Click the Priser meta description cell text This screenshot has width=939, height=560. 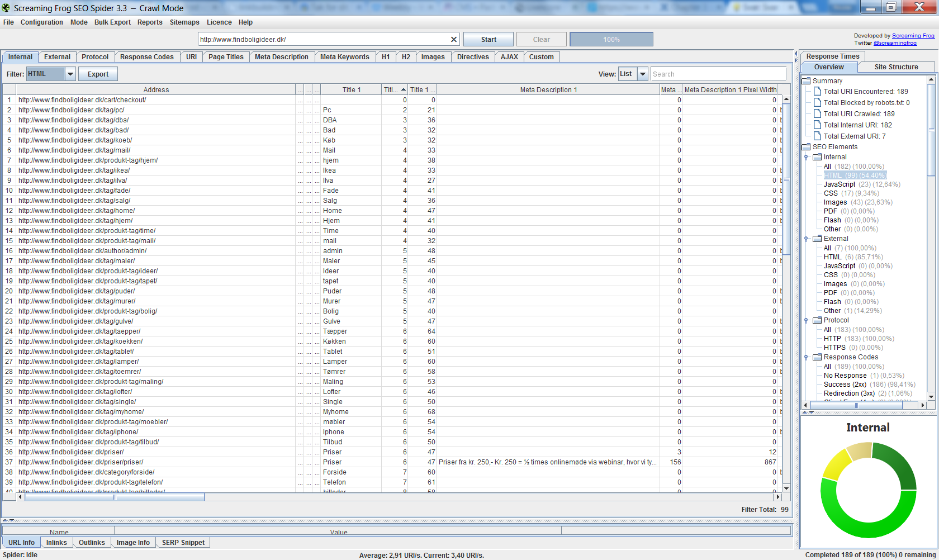548,462
